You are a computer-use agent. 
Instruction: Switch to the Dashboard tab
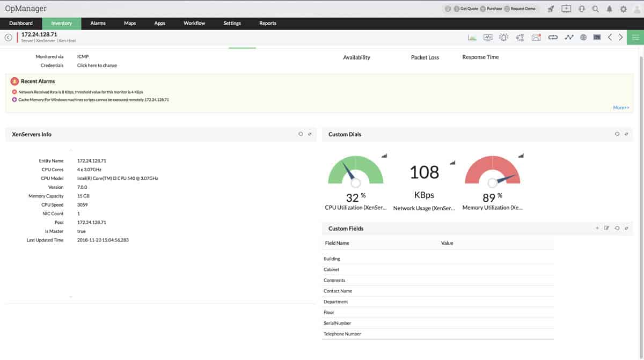pos(21,23)
